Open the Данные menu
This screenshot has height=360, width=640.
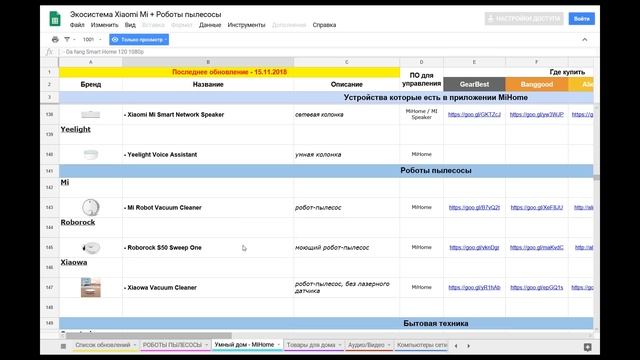(210, 25)
